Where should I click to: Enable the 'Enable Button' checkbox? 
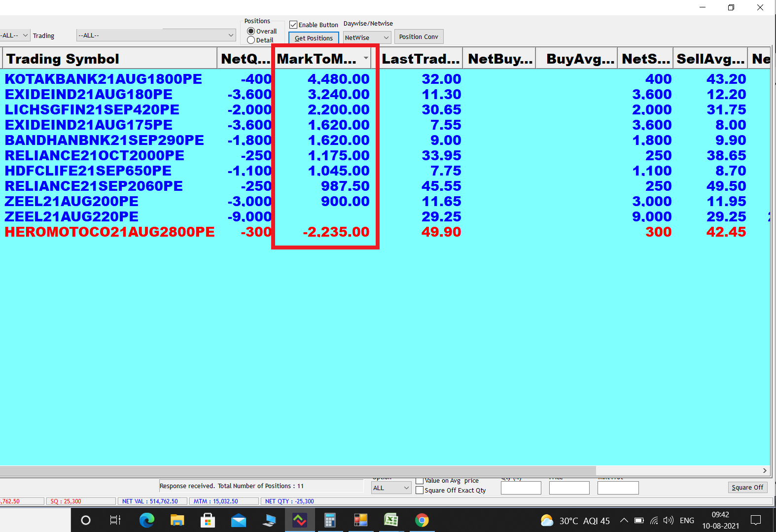[x=293, y=25]
